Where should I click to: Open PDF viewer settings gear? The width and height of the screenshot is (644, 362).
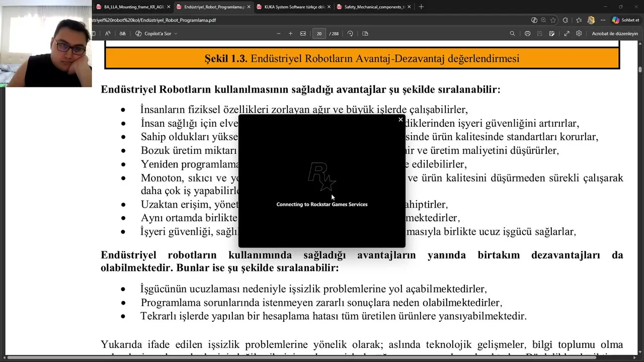[579, 34]
